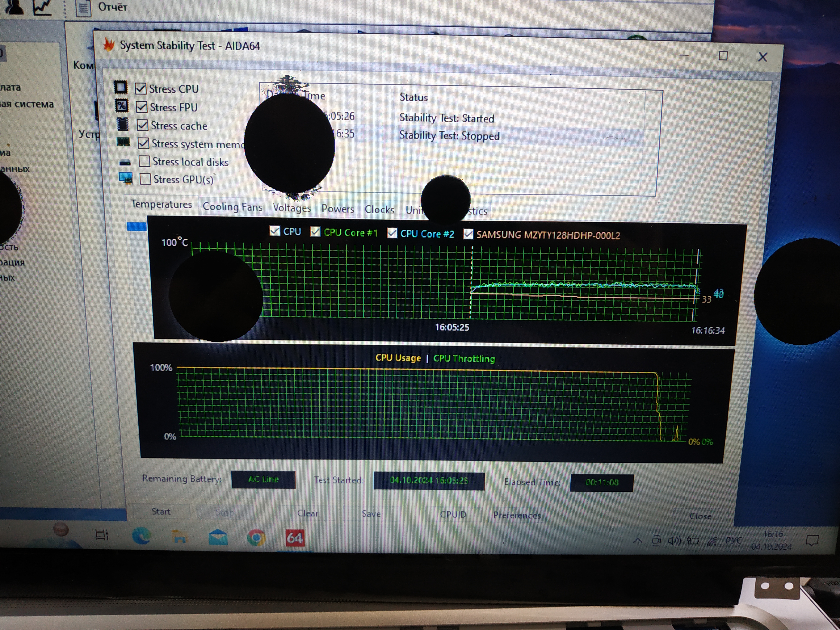
Task: Open the volume control in system tray
Action: (674, 540)
